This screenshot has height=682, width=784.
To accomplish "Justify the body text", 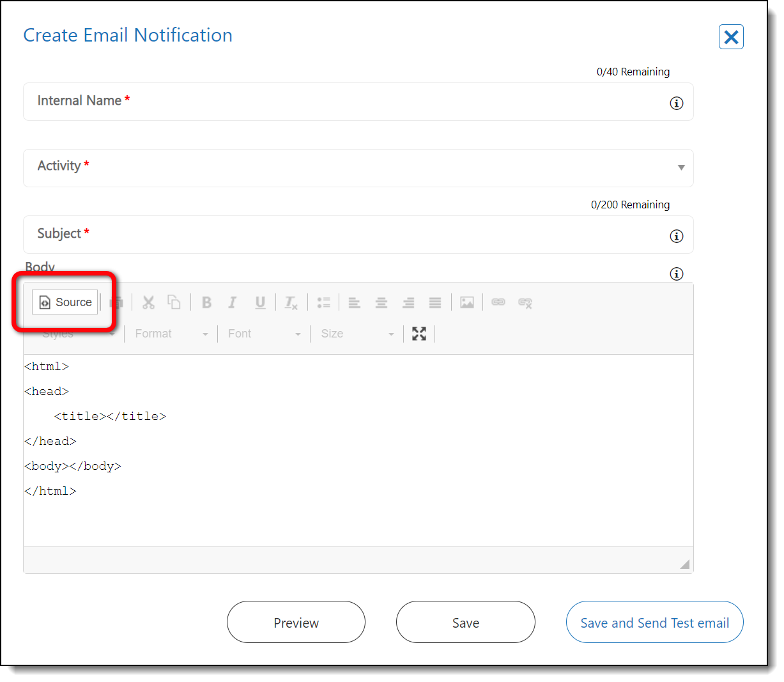I will tap(435, 302).
